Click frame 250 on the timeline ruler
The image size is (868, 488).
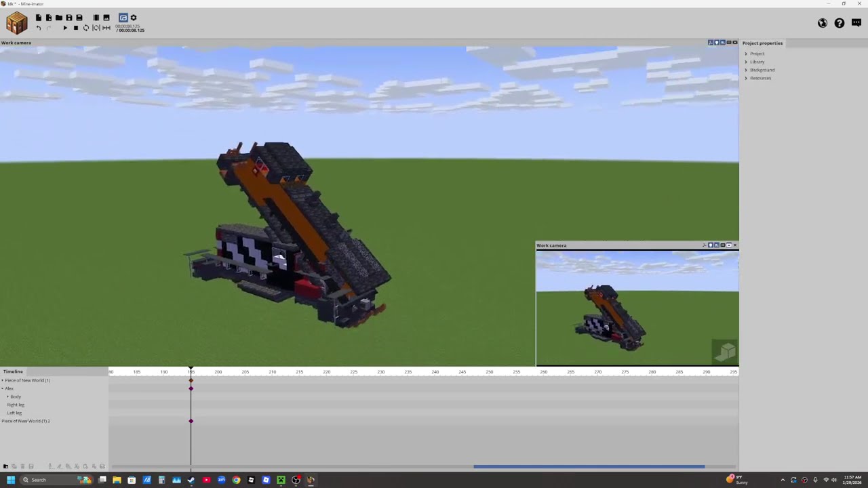[490, 372]
